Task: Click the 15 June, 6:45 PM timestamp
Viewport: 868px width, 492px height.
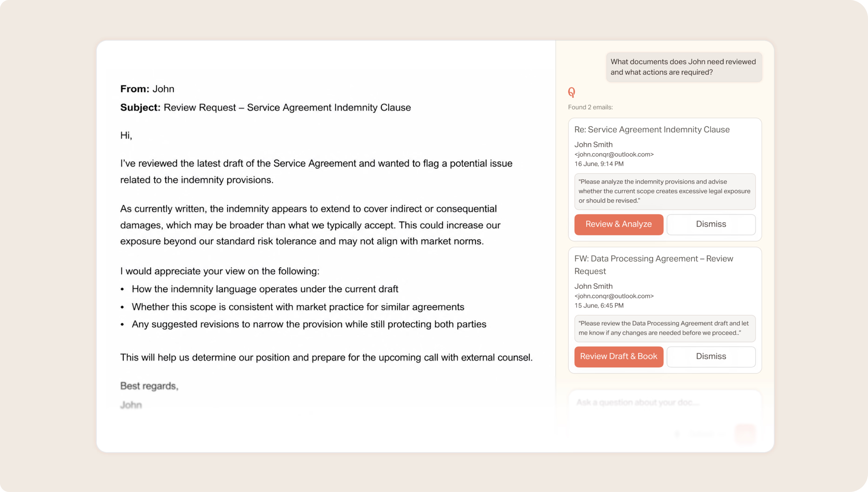Action: [599, 305]
